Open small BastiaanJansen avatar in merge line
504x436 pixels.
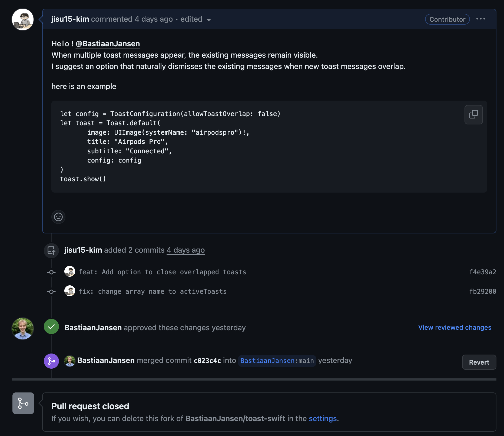(70, 361)
